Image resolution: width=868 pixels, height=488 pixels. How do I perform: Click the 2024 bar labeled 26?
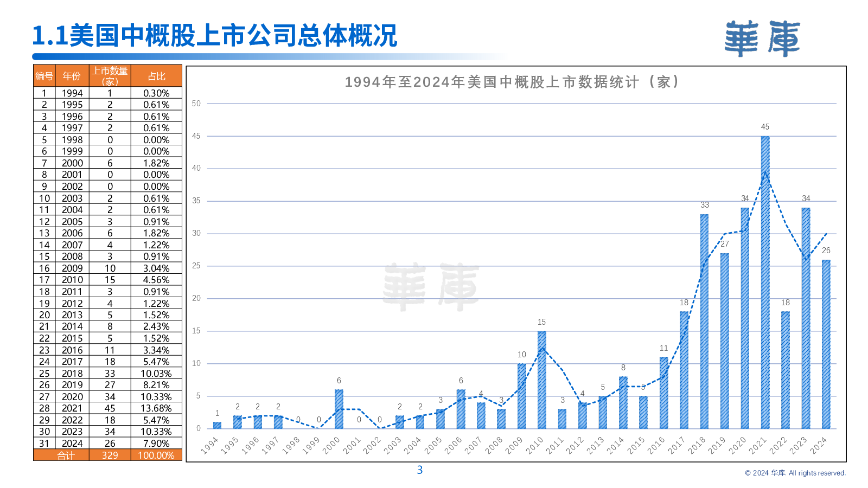pyautogui.click(x=826, y=344)
